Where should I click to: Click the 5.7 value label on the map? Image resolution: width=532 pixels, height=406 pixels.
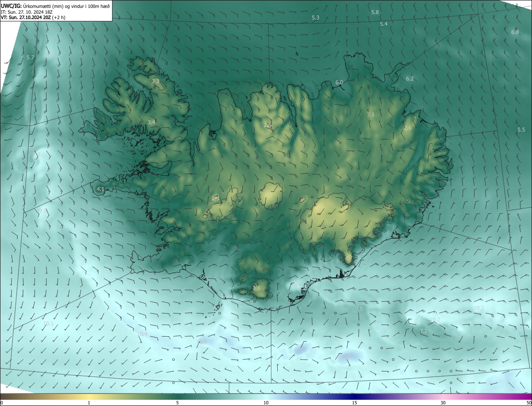pyautogui.click(x=30, y=58)
